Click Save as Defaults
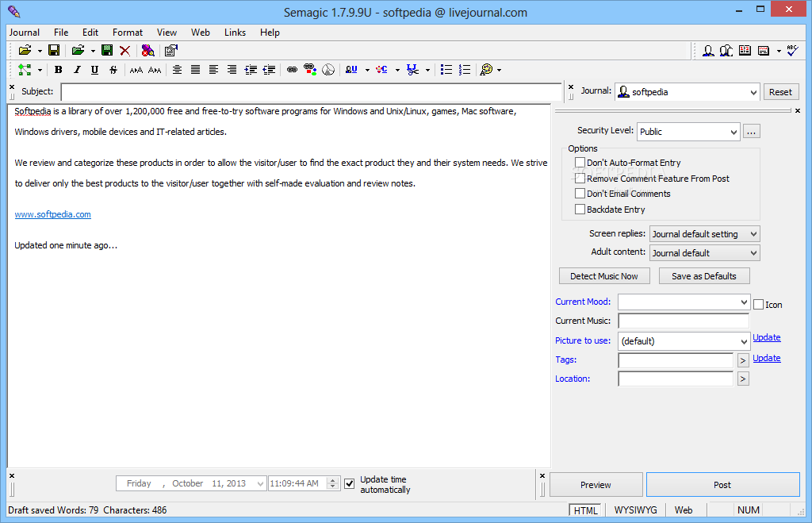812x523 pixels. click(x=704, y=276)
